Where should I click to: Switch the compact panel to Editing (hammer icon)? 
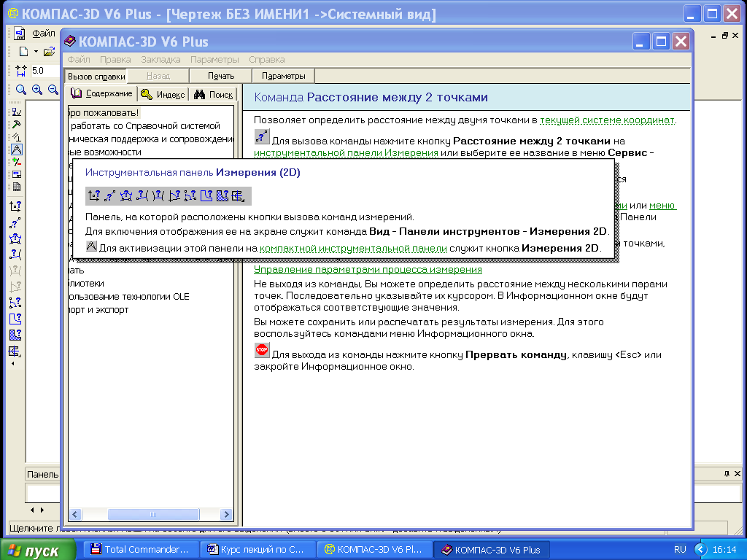click(16, 124)
